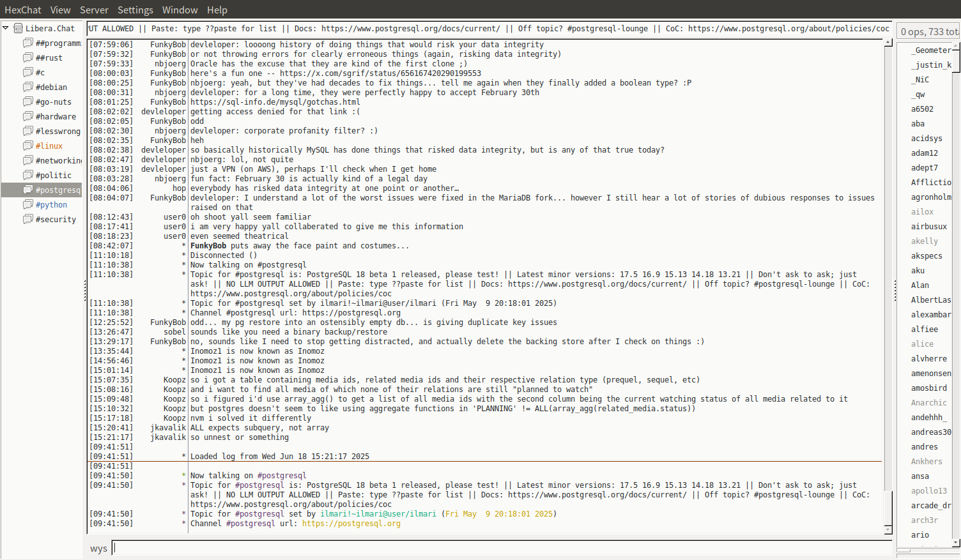Viewport: 961px width, 560px height.
Task: Select user agronholm in user list
Action: 930,197
